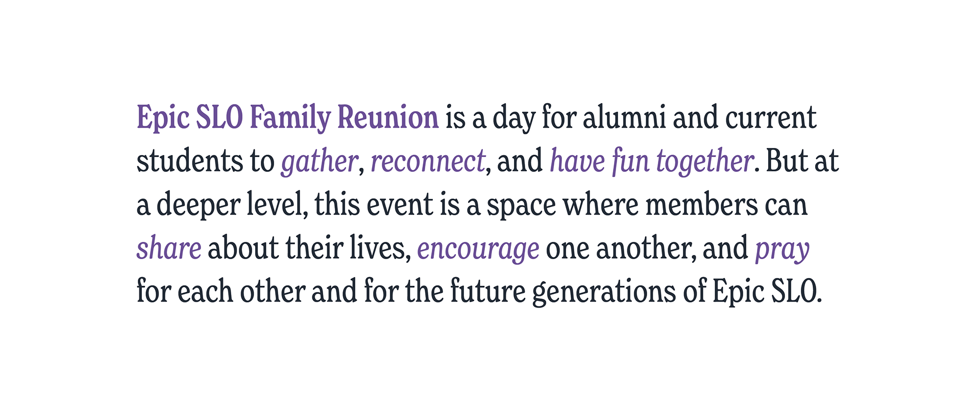Click the italic word 'reconnect'
980x401 pixels.
click(428, 161)
